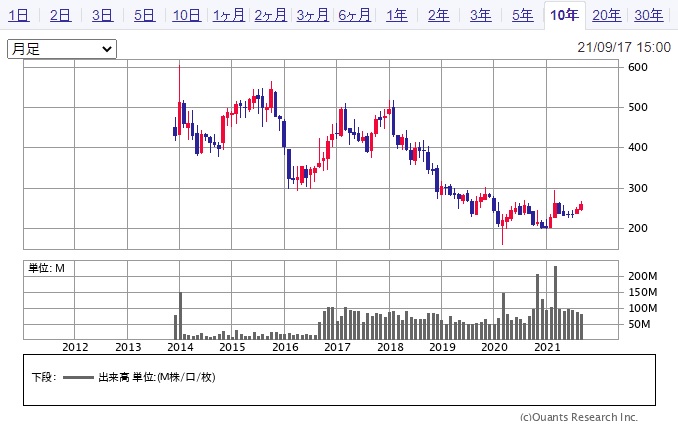Viewport: 678px width, 428px height.
Task: Show the 1年 chart range
Action: pos(397,16)
